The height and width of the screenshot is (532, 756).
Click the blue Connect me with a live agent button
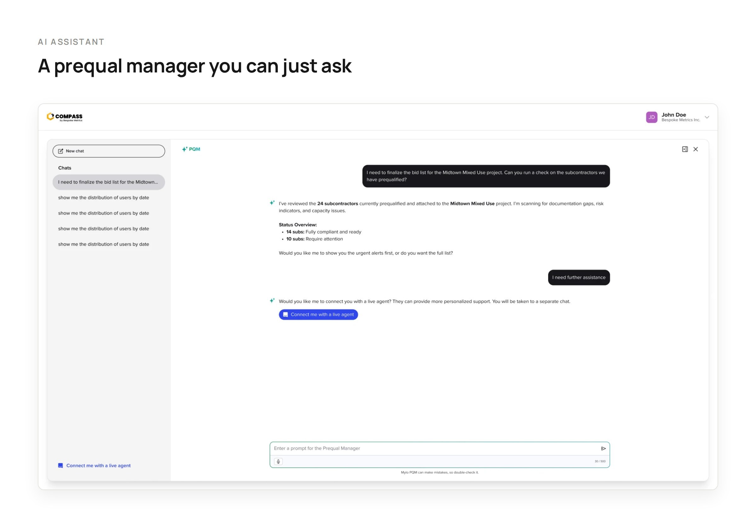pyautogui.click(x=318, y=314)
